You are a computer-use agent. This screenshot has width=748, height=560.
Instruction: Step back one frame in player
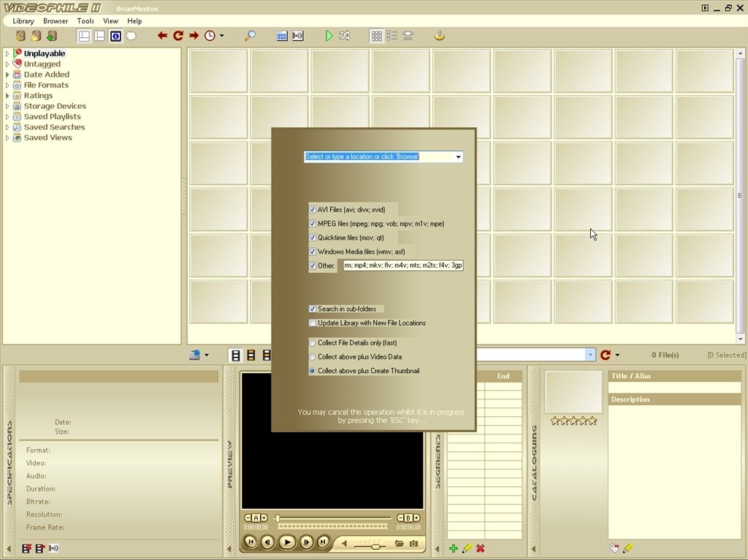[268, 542]
